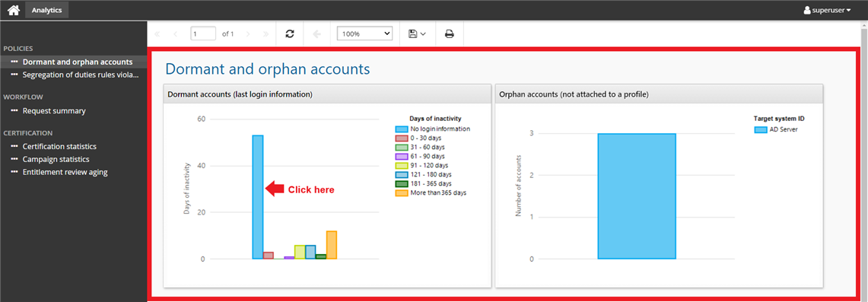This screenshot has width=868, height=302.
Task: Click the 121 - 180 days chart bar
Action: pos(310,253)
